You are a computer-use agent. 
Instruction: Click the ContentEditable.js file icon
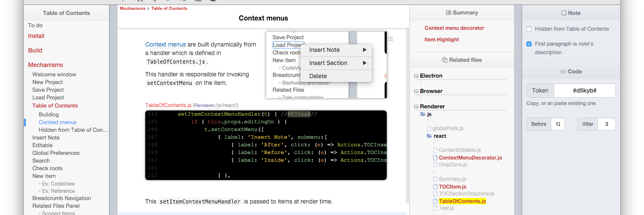coord(435,150)
